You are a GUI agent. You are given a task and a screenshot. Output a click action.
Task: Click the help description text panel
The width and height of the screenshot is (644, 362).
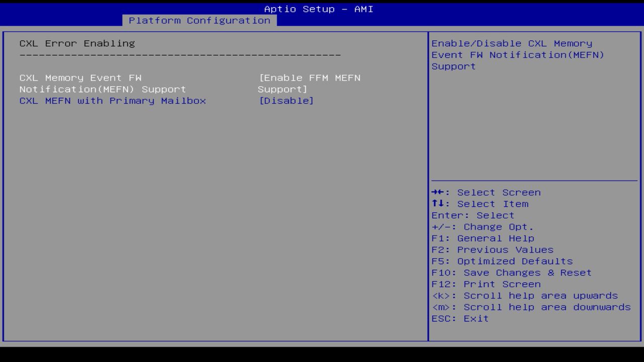tap(518, 55)
